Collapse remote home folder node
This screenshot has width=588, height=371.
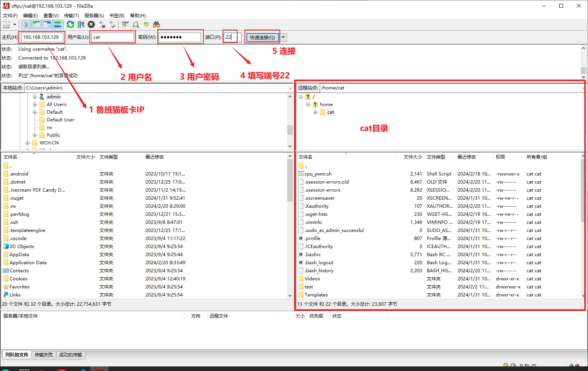click(308, 104)
